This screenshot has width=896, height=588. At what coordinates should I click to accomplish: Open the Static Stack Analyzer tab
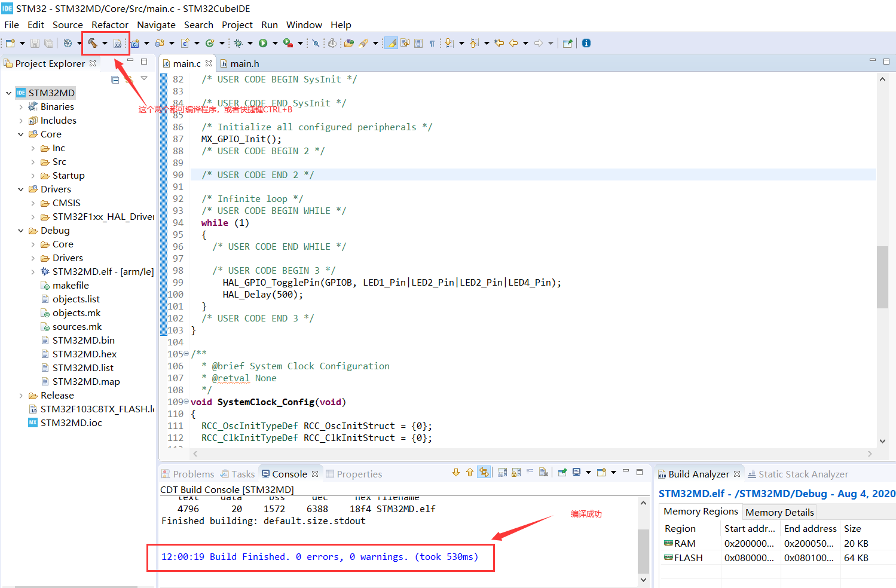point(798,474)
